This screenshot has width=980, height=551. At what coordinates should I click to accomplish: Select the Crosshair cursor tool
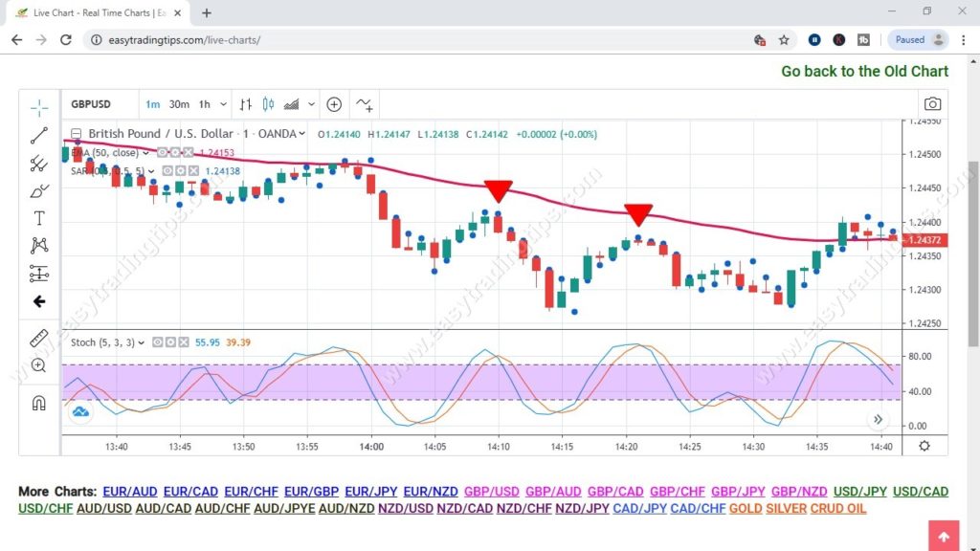pos(38,108)
